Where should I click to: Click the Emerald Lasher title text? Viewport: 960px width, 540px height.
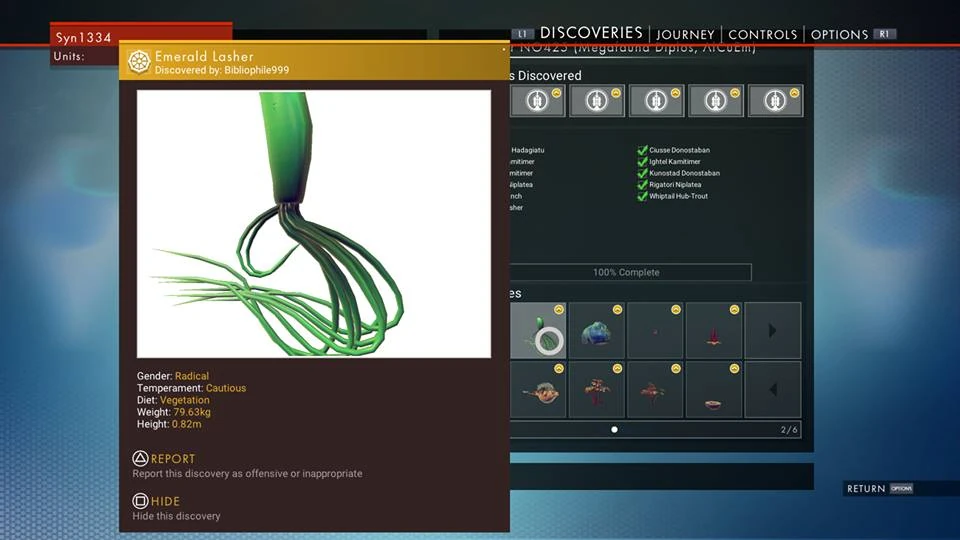coord(204,56)
